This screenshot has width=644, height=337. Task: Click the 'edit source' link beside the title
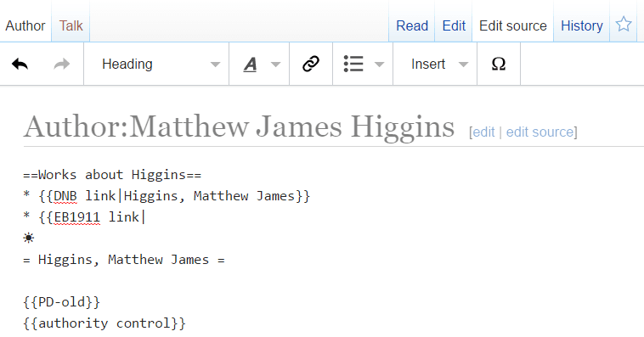[x=539, y=132]
